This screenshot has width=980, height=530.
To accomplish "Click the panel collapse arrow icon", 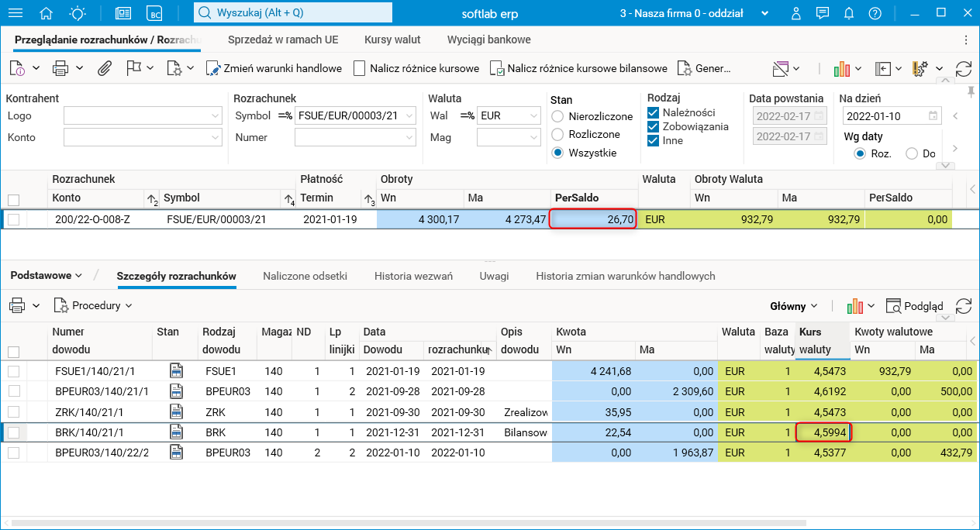I will [882, 68].
